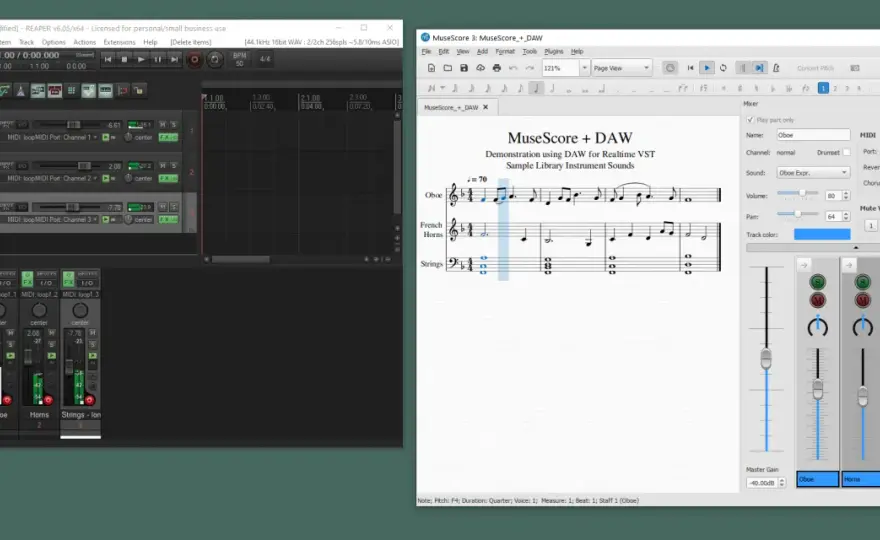Image resolution: width=880 pixels, height=540 pixels.
Task: Start playback with REAPER's play button
Action: point(141,59)
